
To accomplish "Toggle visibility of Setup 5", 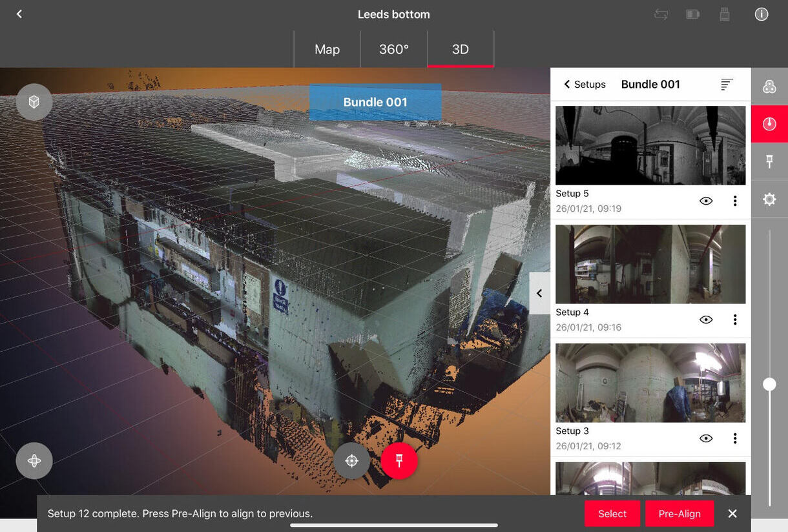I will coord(706,201).
